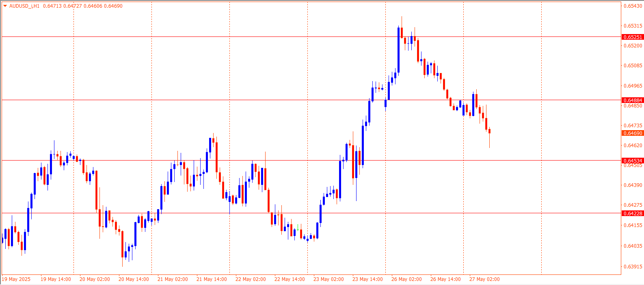This screenshot has width=644, height=285.
Task: Click the 20 May 14:00 time label
Action: (x=134, y=279)
